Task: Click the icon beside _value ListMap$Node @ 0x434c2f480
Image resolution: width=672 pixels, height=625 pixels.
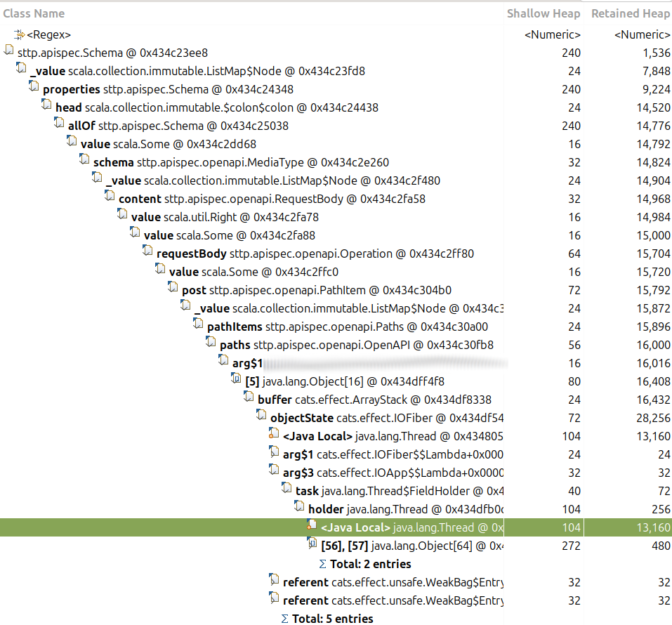Action: [97, 178]
